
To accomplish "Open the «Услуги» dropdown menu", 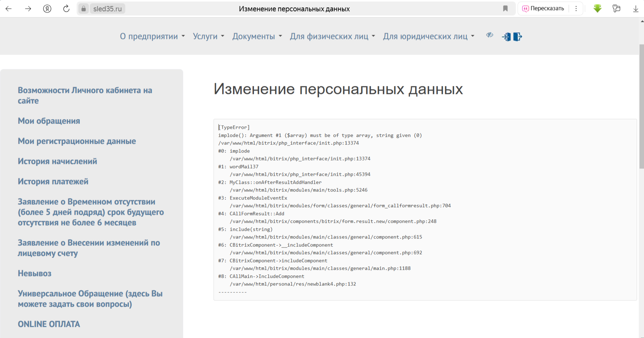I will (208, 36).
